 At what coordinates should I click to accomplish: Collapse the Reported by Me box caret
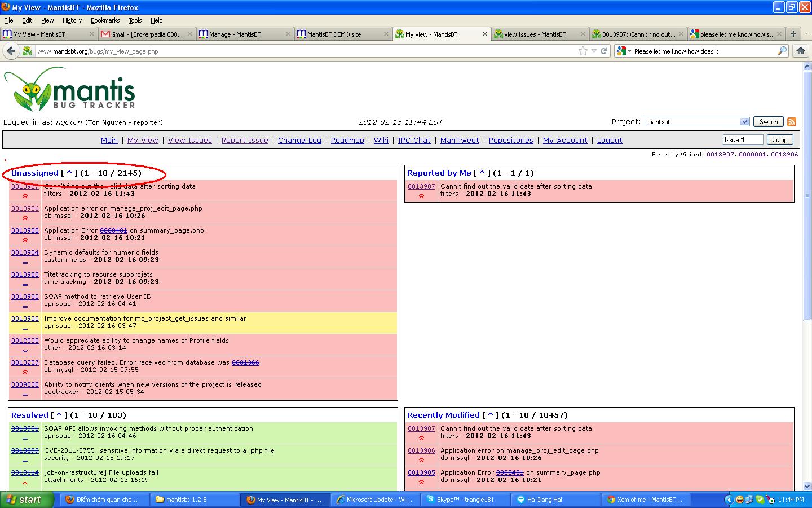click(482, 173)
